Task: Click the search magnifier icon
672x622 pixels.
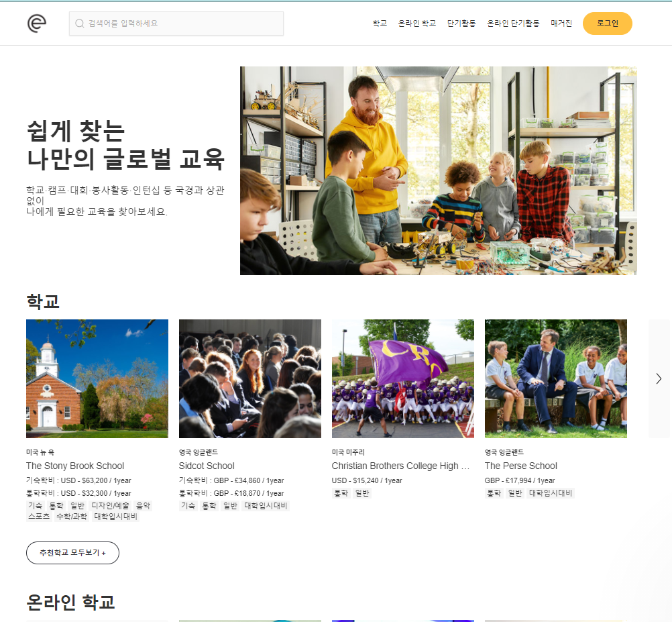Action: tap(79, 23)
